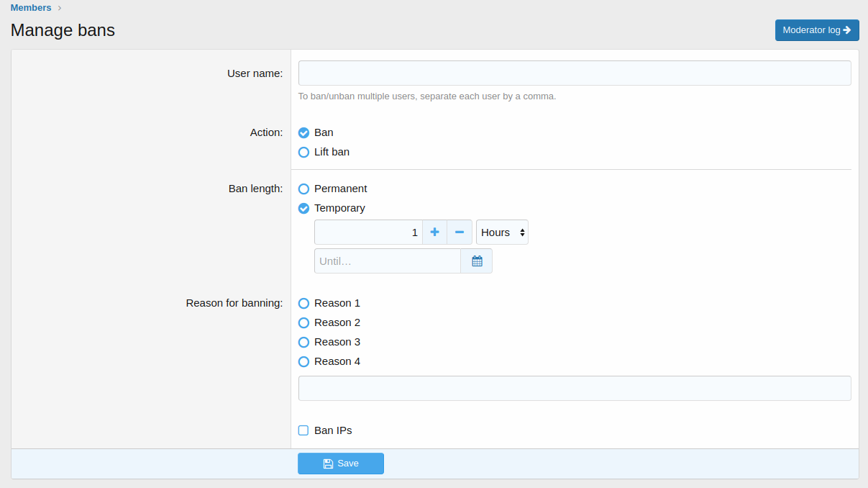Image resolution: width=868 pixels, height=488 pixels.
Task: Open the Moderator log
Action: point(817,30)
